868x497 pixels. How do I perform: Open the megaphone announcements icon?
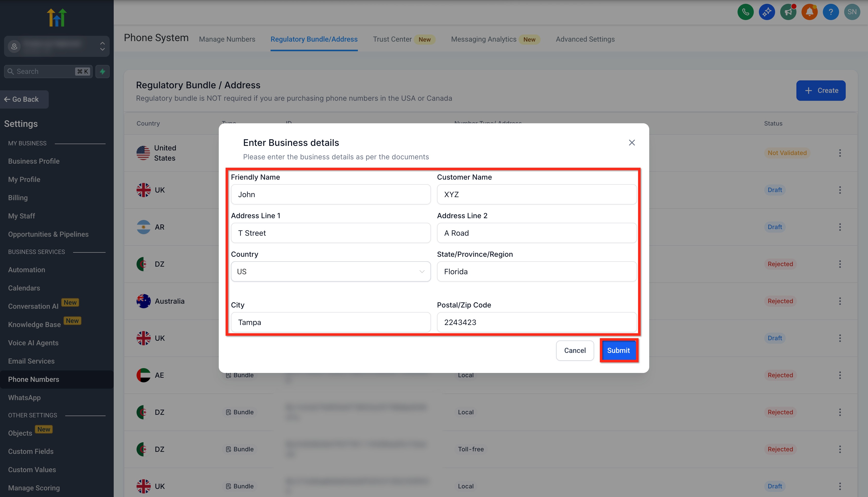click(x=788, y=12)
